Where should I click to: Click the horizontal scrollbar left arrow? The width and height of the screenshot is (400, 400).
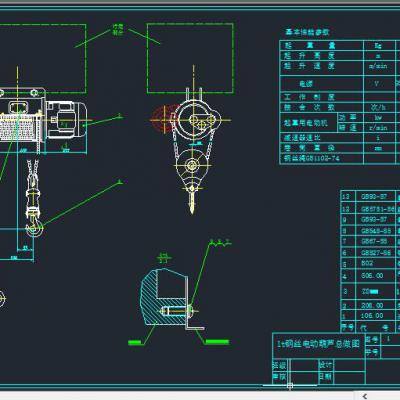tap(365, 396)
